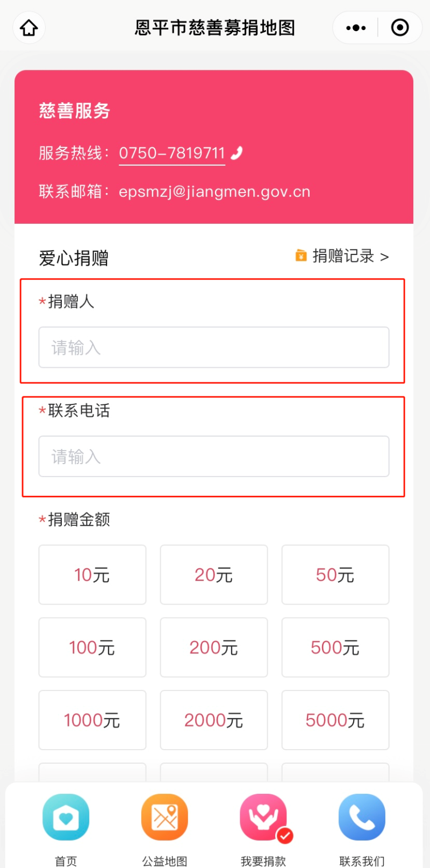Open the 公益地图 map icon
This screenshot has width=430, height=868.
pyautogui.click(x=164, y=817)
